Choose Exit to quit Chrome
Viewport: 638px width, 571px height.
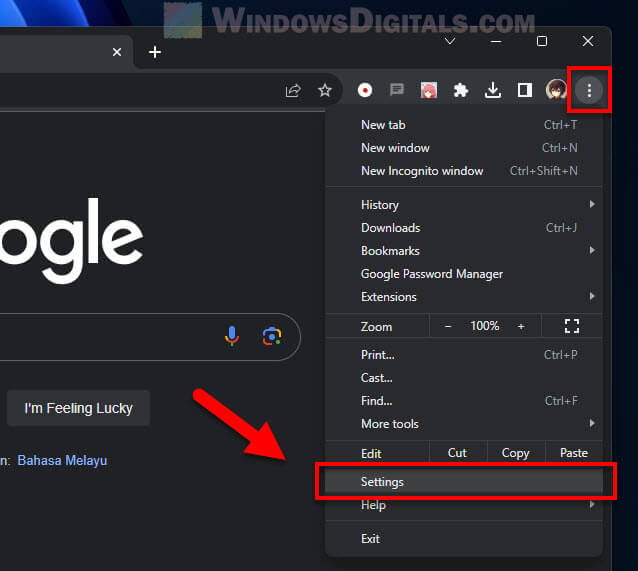click(x=464, y=539)
